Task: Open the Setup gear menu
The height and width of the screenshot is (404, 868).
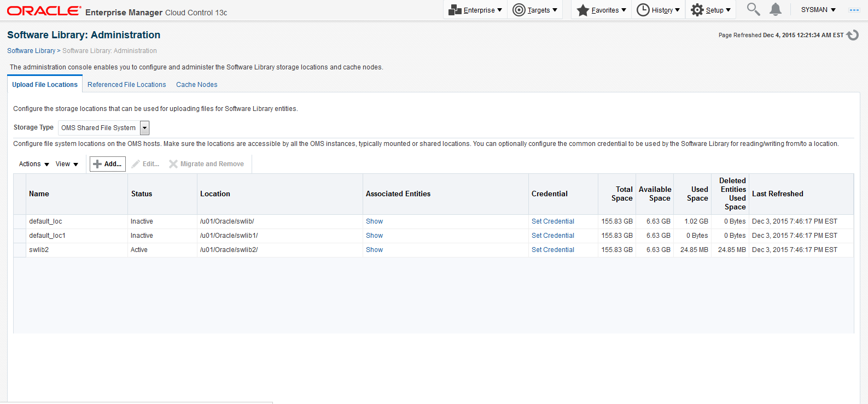Action: (x=710, y=10)
